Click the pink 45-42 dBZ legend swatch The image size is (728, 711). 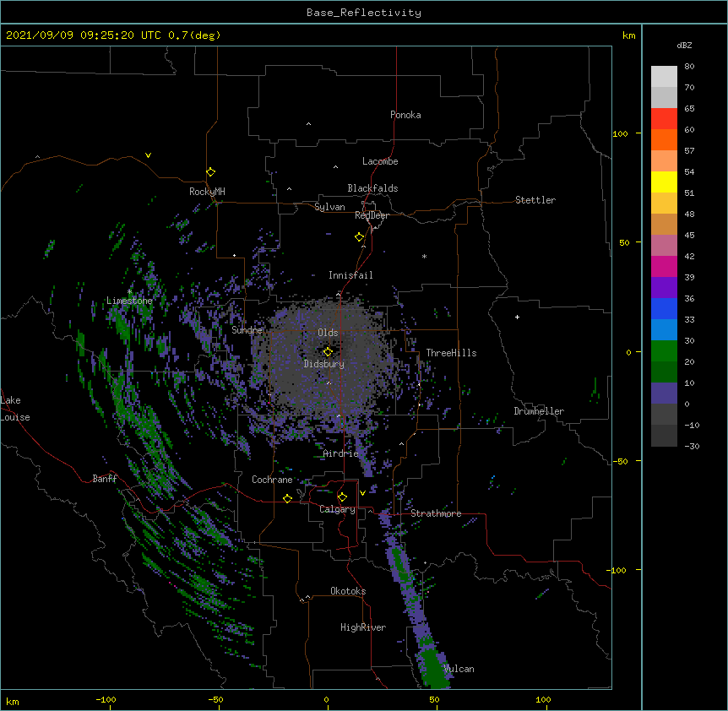(x=664, y=246)
